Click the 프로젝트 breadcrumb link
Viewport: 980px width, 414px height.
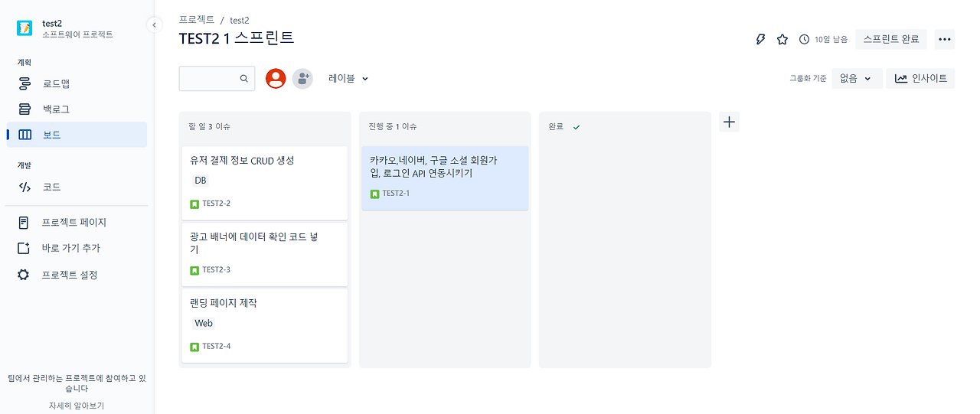pos(197,20)
